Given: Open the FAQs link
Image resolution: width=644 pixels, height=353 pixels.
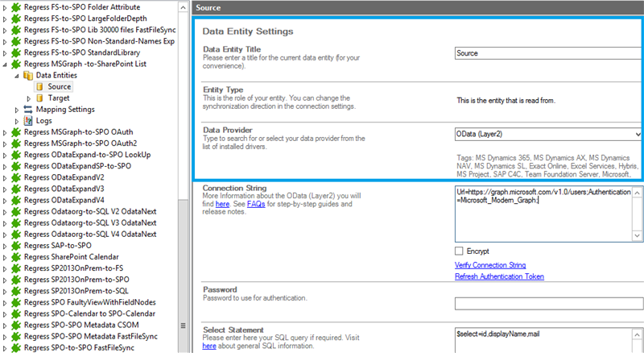Looking at the screenshot, I should 254,206.
